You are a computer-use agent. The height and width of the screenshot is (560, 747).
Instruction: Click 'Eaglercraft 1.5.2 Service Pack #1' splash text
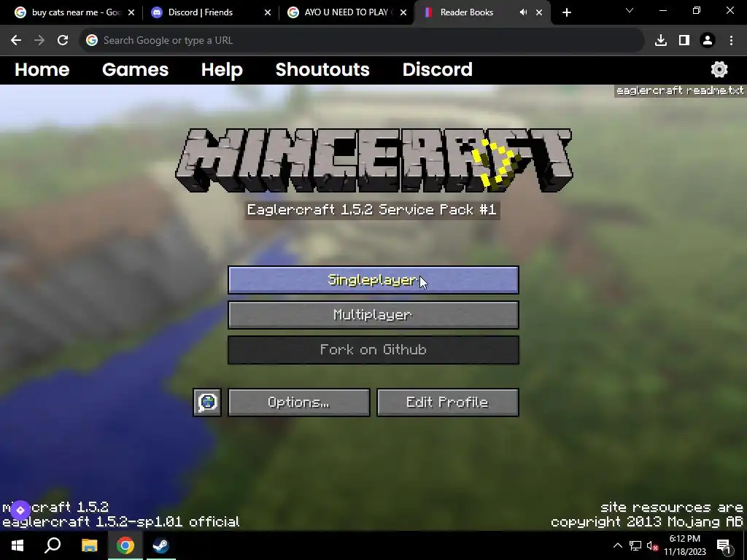coord(371,209)
